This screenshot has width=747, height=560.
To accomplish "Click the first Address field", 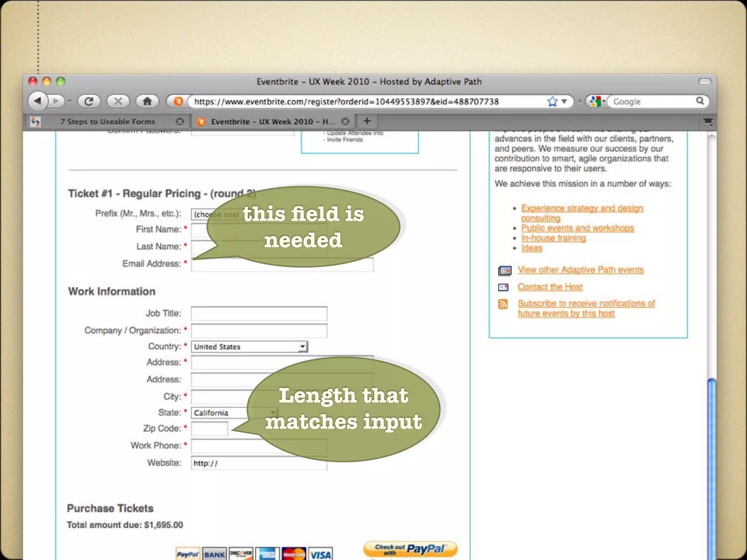I will point(282,363).
